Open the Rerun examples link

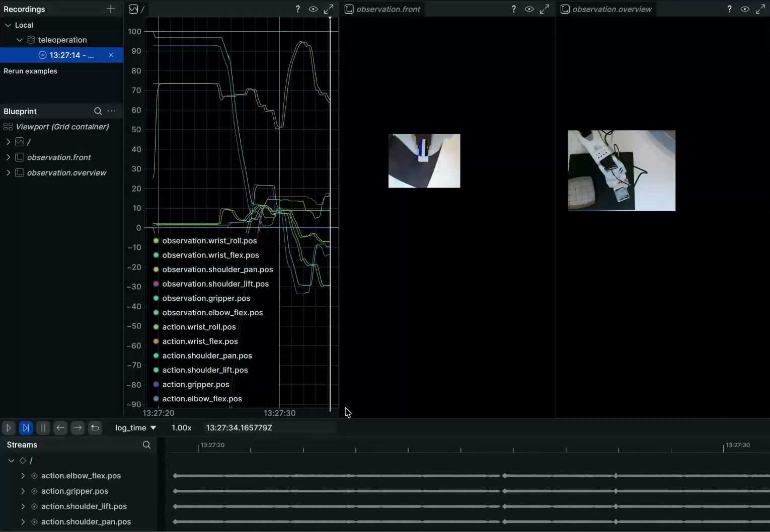click(30, 71)
